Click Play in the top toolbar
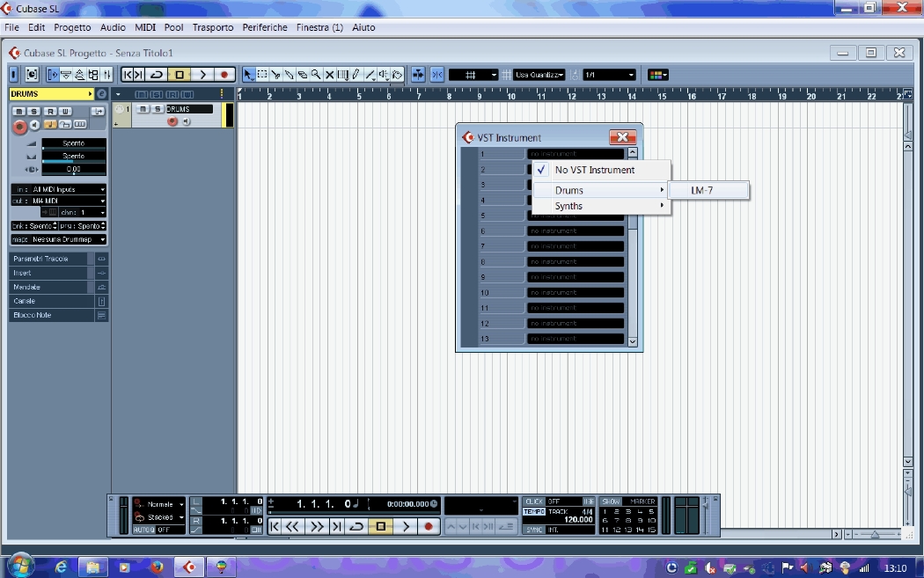 coord(202,75)
